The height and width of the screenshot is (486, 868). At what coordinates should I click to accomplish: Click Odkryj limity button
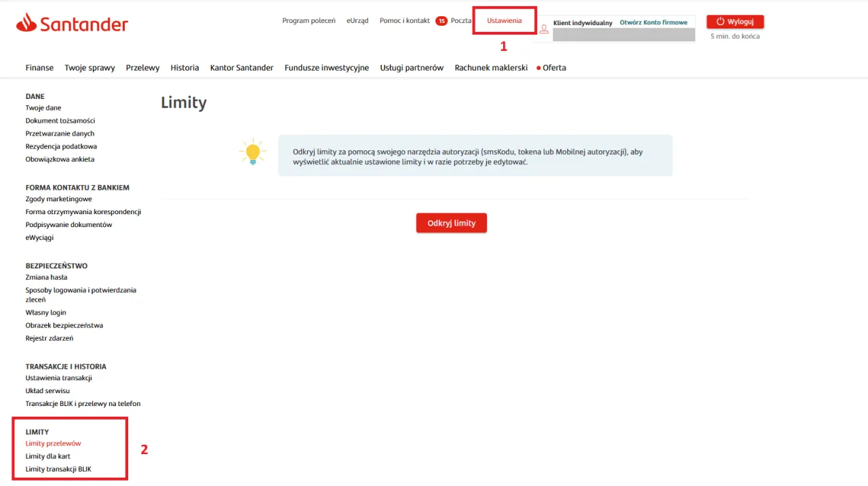(x=452, y=223)
